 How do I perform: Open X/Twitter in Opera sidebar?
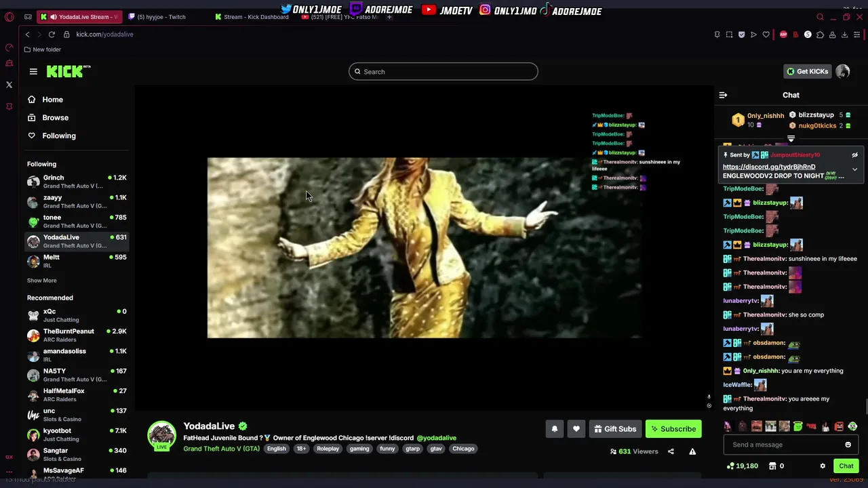[9, 85]
